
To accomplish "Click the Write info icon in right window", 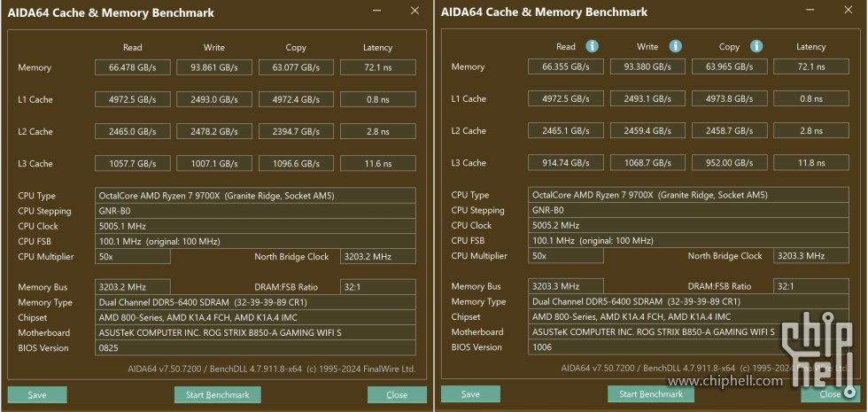I will [x=675, y=46].
